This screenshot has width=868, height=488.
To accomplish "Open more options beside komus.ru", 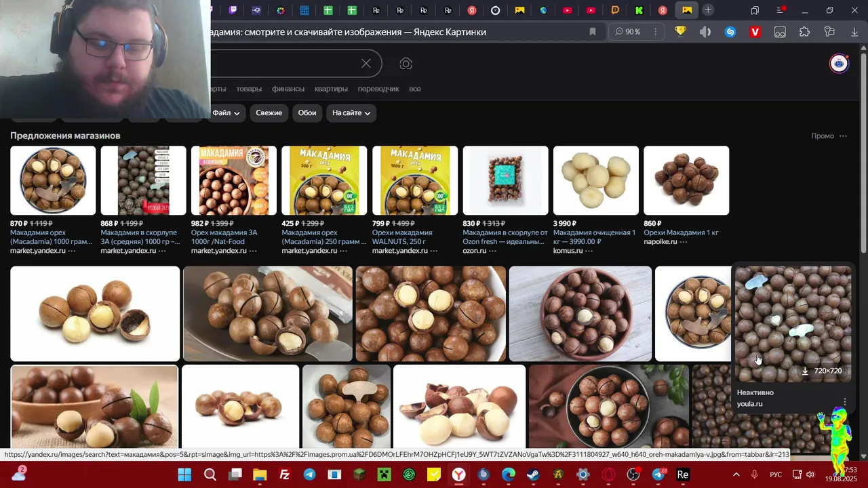I will click(x=589, y=251).
